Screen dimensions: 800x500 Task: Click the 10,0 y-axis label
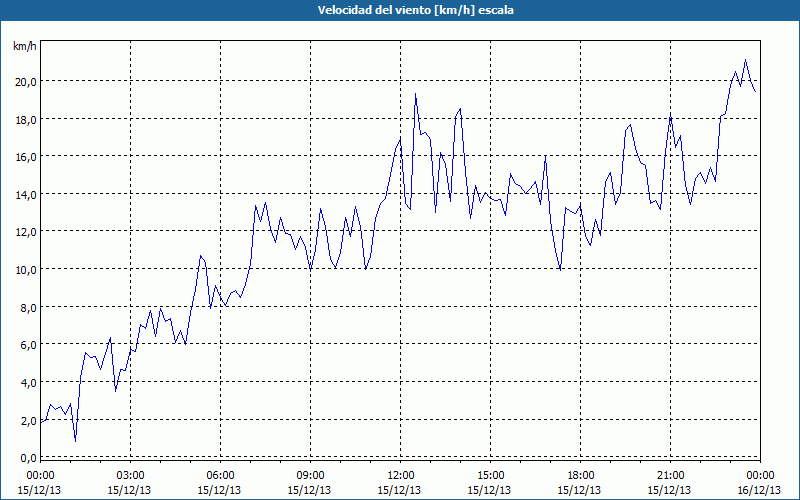pos(26,269)
